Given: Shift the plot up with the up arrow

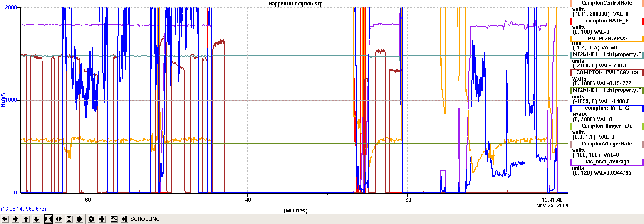Looking at the screenshot, I should (x=26, y=219).
